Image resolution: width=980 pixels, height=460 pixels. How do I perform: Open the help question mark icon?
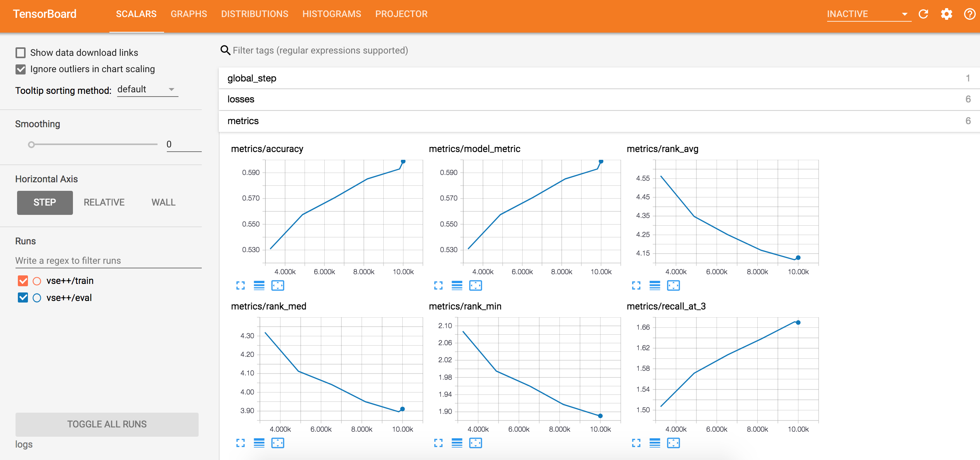[x=970, y=14]
